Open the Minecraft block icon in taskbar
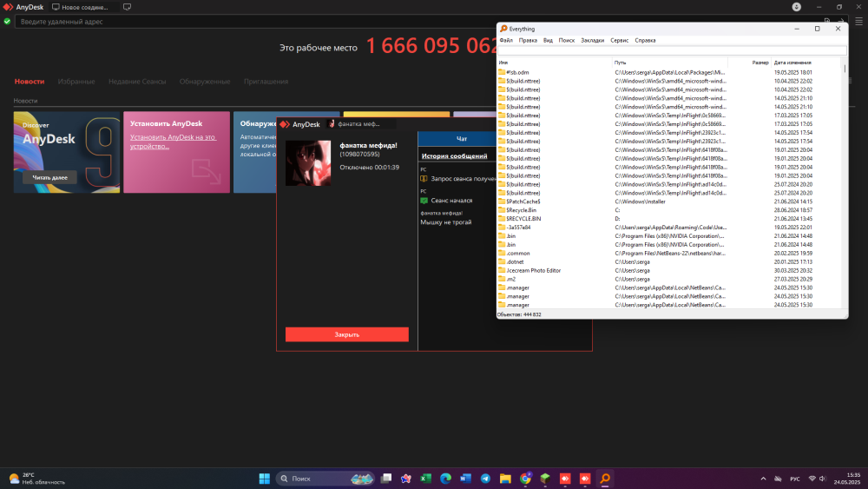868x489 pixels. click(545, 479)
